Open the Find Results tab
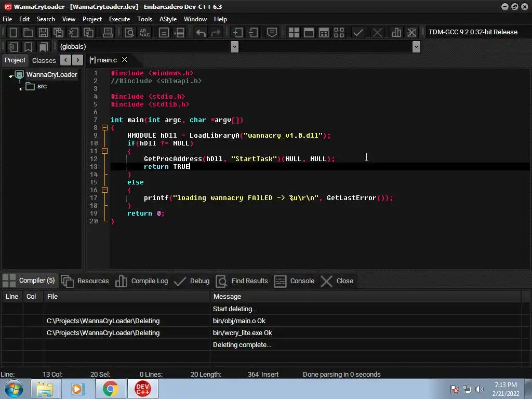532x399 pixels. (242, 281)
